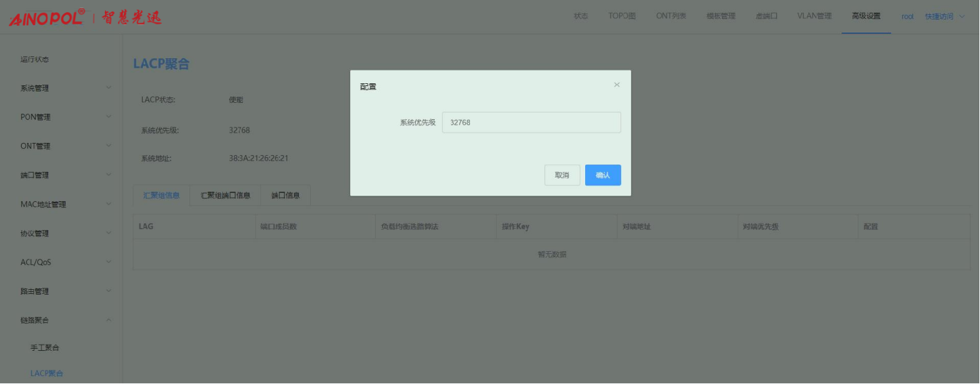
Task: Expand the 端口管理 chevron
Action: pos(109,175)
